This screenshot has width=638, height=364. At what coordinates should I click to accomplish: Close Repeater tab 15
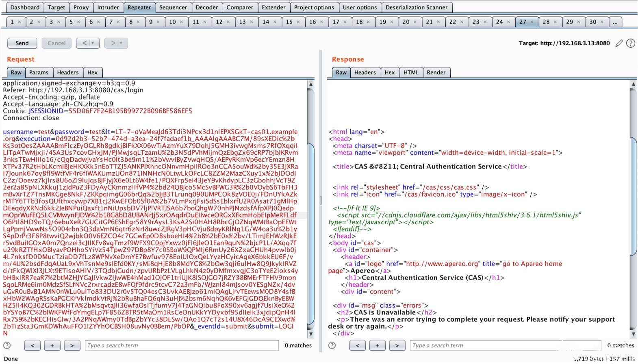[x=298, y=22]
